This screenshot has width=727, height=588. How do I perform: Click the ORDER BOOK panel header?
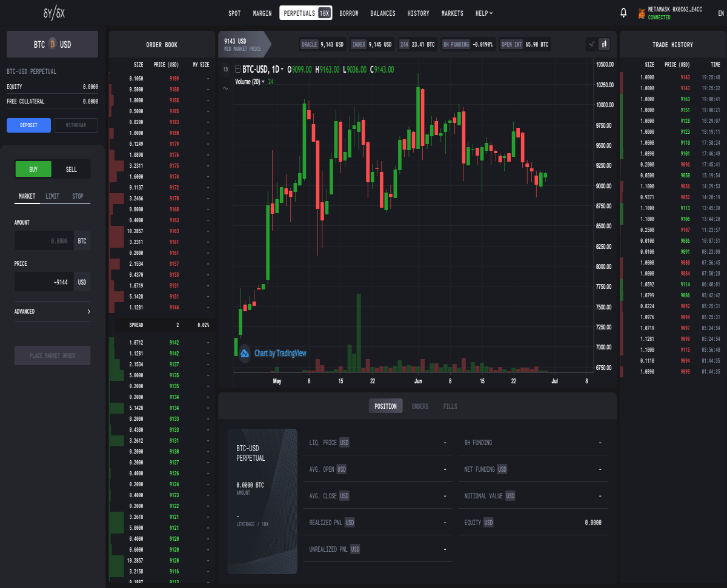pyautogui.click(x=162, y=45)
